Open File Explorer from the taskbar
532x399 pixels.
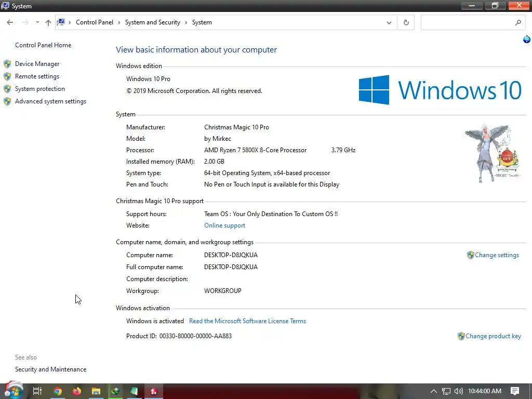click(96, 391)
